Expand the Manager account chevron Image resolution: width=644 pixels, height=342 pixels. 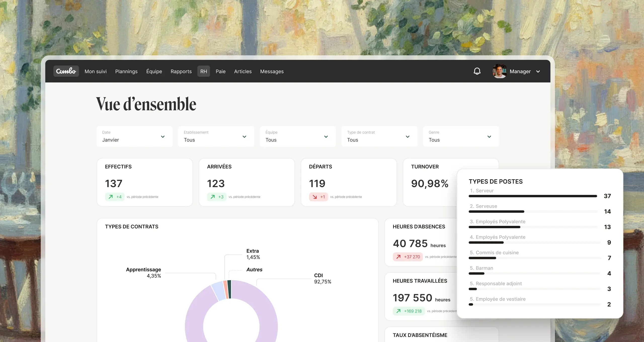pyautogui.click(x=538, y=71)
